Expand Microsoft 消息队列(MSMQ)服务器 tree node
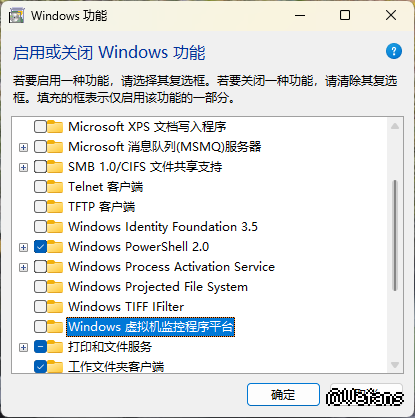Screen dimensions: 415x418 23,147
